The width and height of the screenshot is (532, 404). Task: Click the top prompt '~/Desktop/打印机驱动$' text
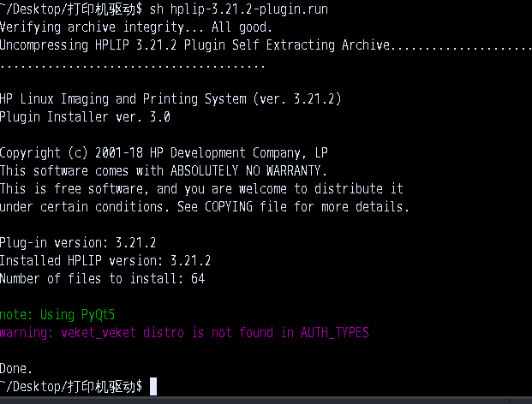point(71,9)
